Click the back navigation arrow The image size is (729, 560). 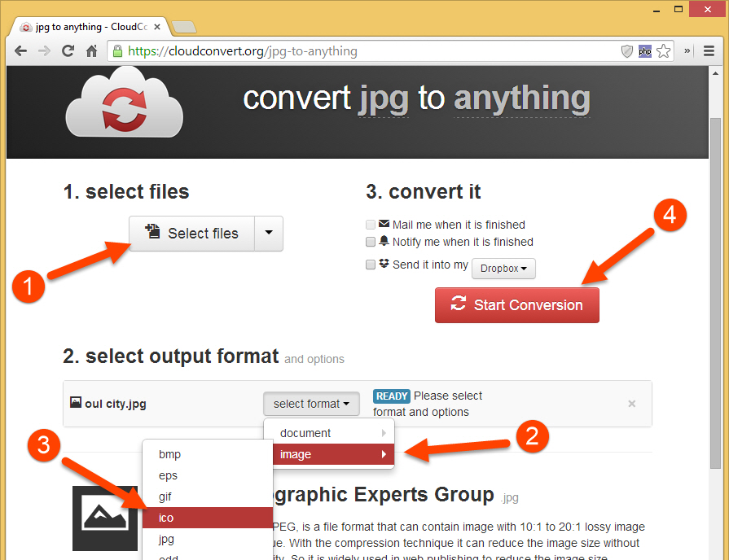[x=20, y=50]
